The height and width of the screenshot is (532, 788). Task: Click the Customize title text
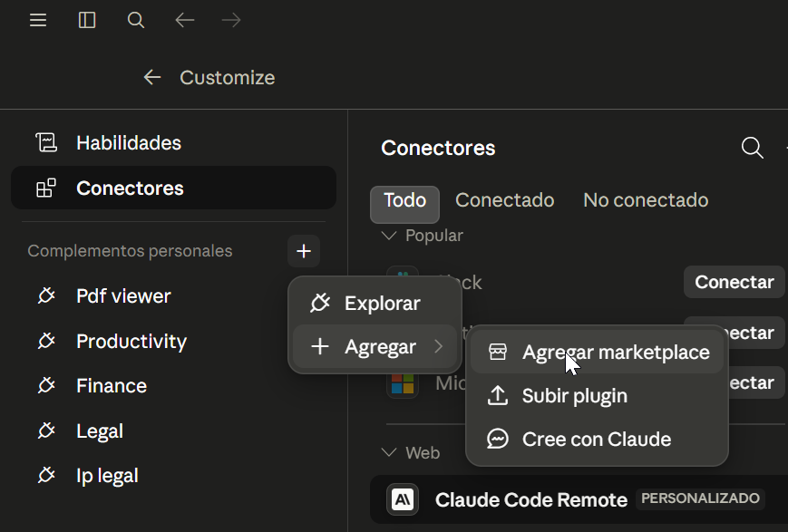tap(228, 78)
